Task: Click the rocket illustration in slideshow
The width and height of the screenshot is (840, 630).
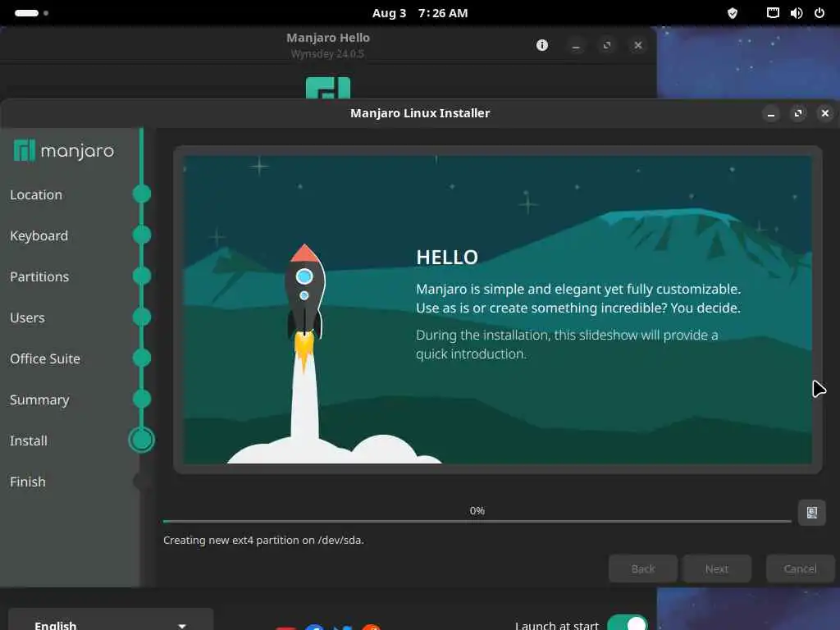Action: pos(304,308)
